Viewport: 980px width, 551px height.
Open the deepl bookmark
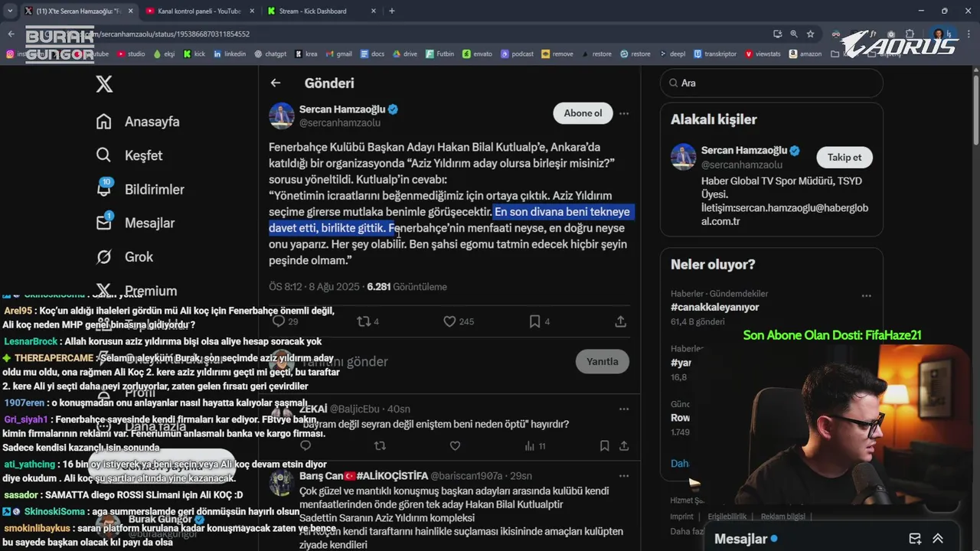tap(672, 54)
